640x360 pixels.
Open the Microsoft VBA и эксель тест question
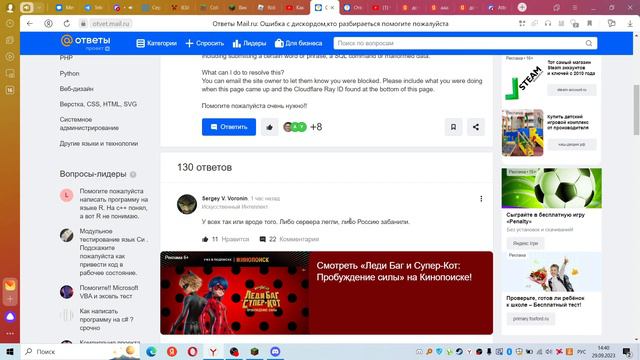click(x=109, y=292)
